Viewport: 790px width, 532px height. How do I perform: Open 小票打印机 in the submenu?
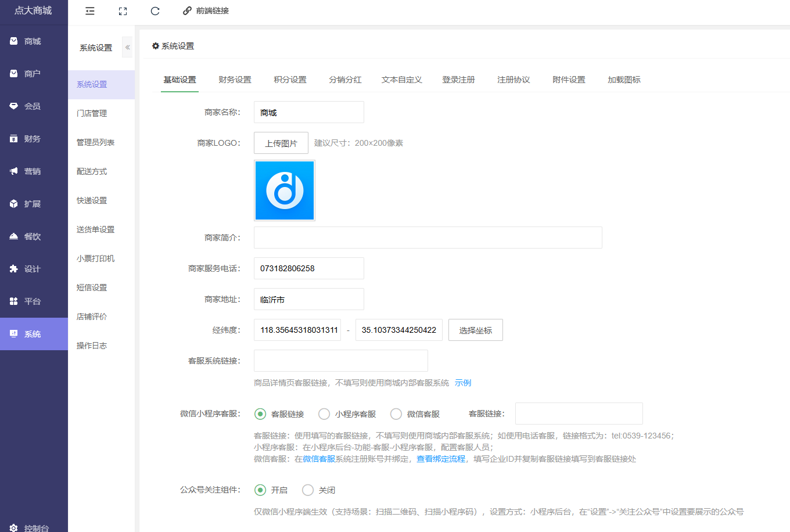coord(101,258)
